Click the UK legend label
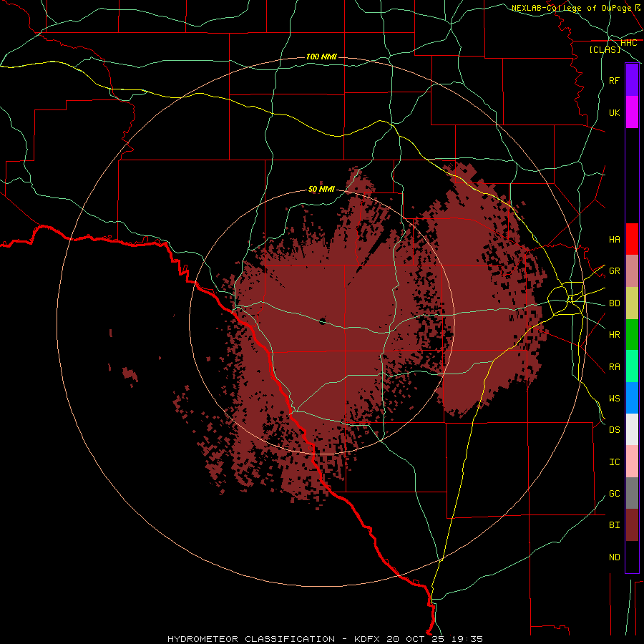Viewport: 644px width, 644px height. click(x=614, y=112)
